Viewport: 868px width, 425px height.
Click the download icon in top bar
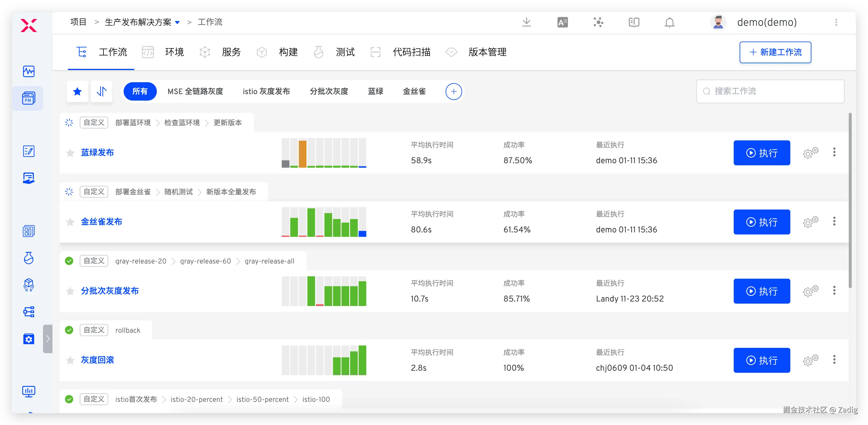(x=526, y=22)
